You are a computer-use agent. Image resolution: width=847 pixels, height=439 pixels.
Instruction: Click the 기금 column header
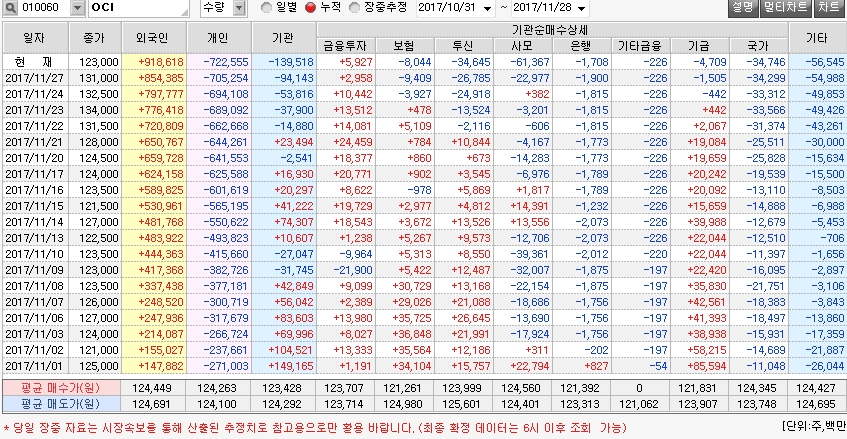click(700, 46)
